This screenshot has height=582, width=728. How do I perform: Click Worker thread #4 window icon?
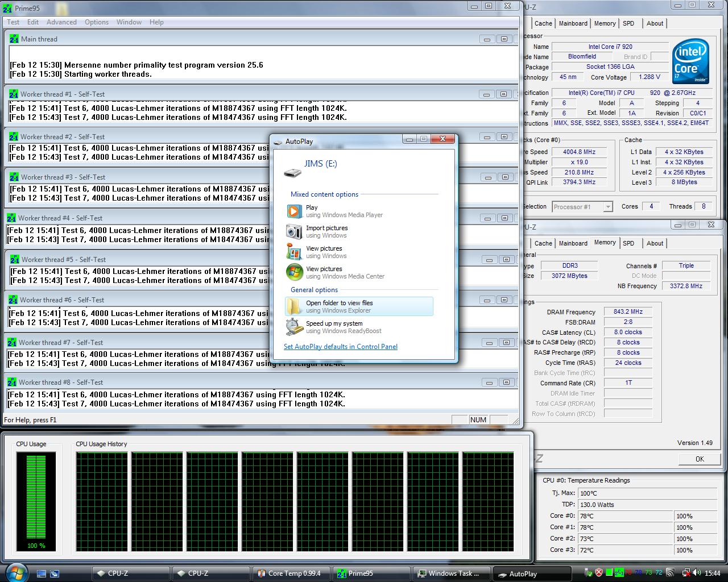pyautogui.click(x=11, y=218)
